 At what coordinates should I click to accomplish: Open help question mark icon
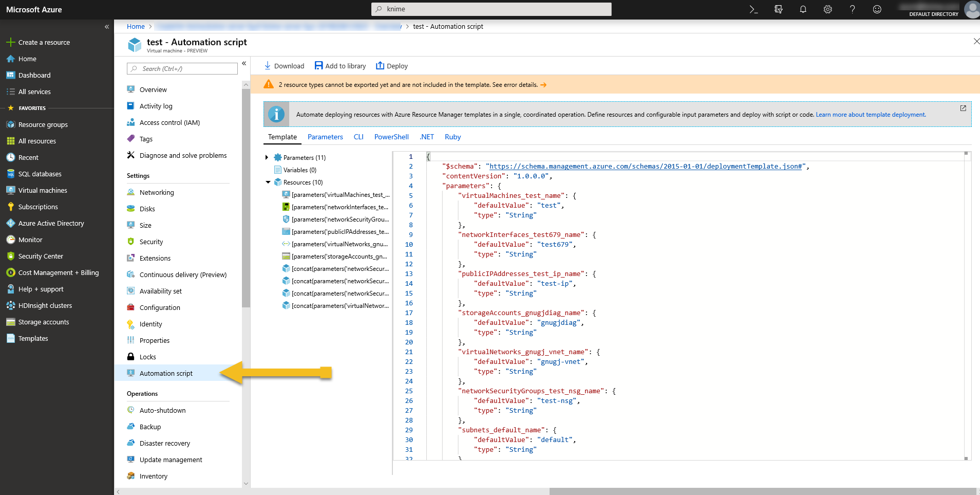[x=853, y=9]
